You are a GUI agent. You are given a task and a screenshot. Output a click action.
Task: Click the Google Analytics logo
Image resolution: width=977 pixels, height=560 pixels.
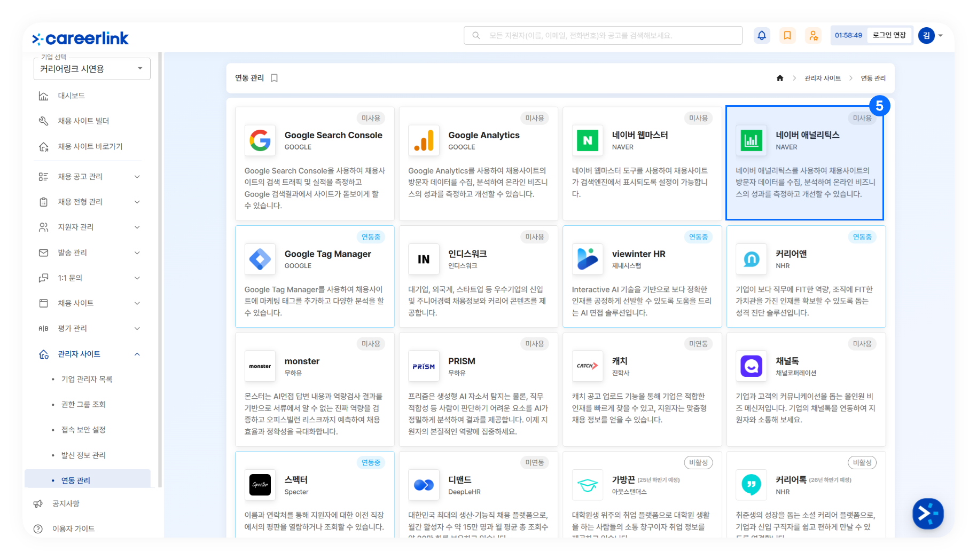coord(424,140)
